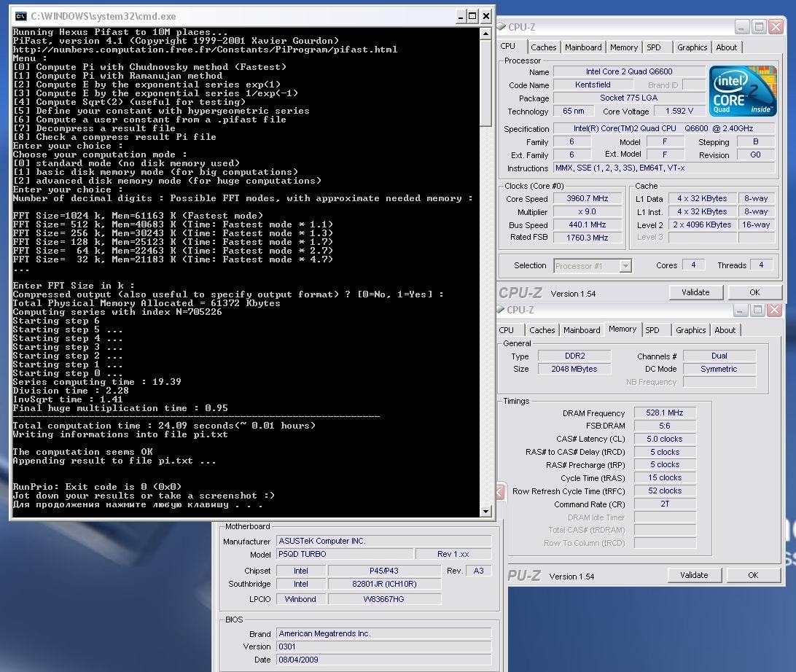This screenshot has width=796, height=672.
Task: Click BIOS Version value 0301
Action: pos(383,646)
